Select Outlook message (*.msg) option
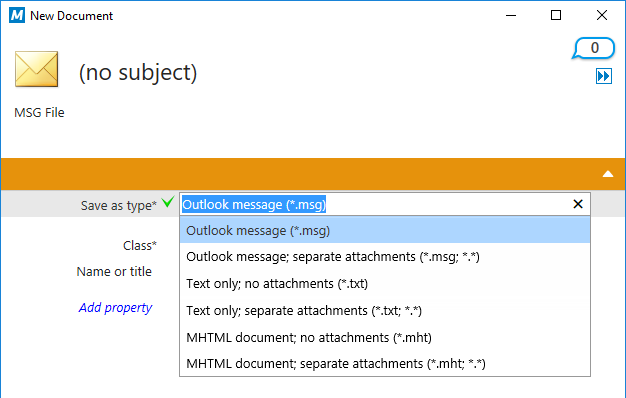Image resolution: width=626 pixels, height=398 pixels. tap(385, 230)
